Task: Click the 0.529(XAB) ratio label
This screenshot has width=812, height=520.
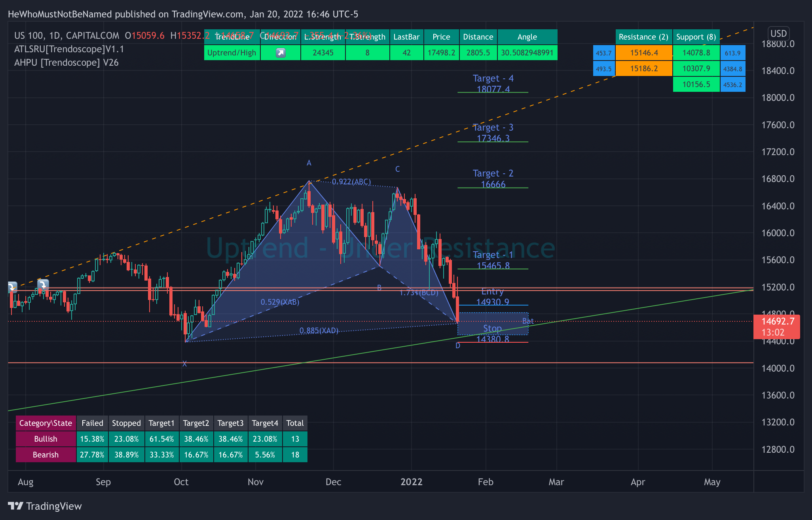Action: coord(280,302)
